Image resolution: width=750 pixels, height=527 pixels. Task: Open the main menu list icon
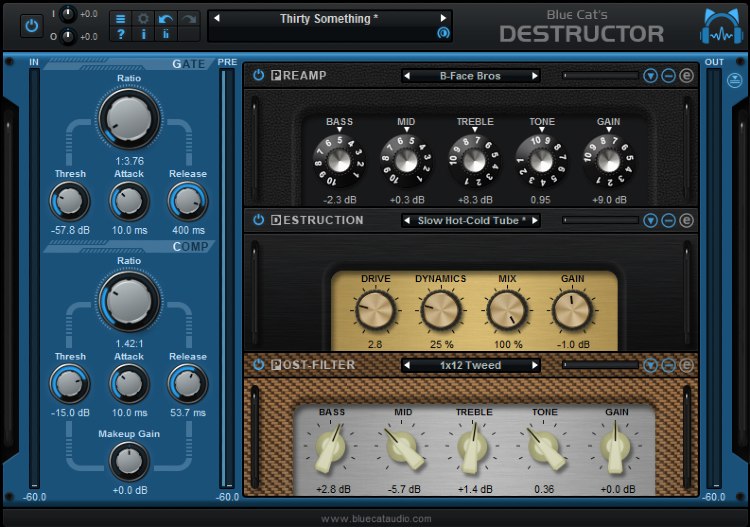pos(120,19)
